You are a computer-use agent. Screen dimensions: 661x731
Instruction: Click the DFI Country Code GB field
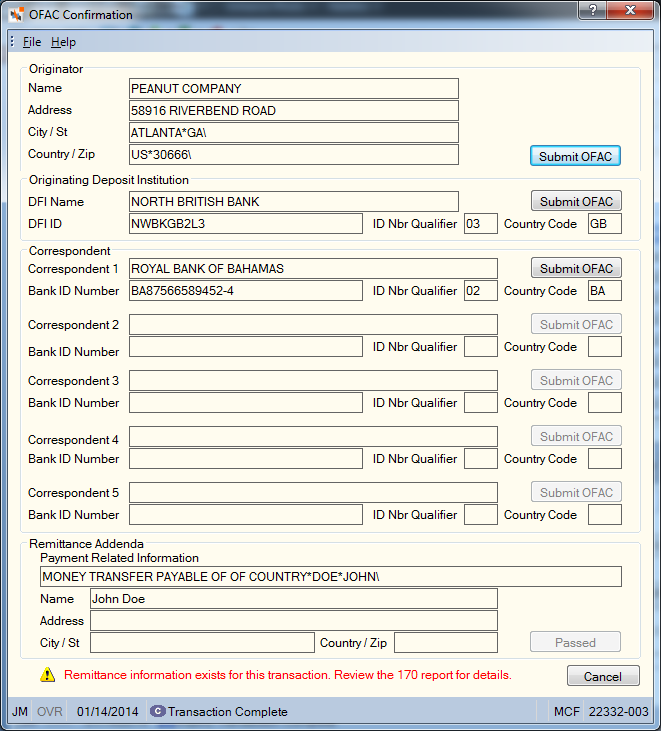pyautogui.click(x=605, y=223)
